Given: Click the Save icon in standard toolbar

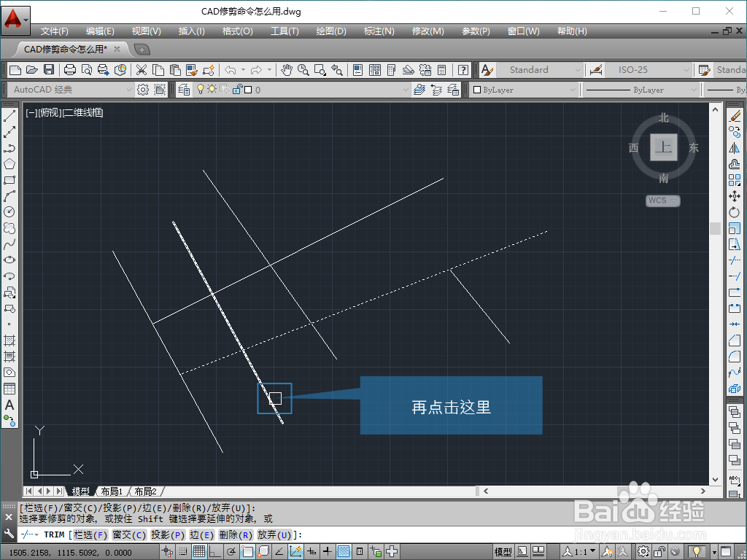Looking at the screenshot, I should pyautogui.click(x=49, y=70).
